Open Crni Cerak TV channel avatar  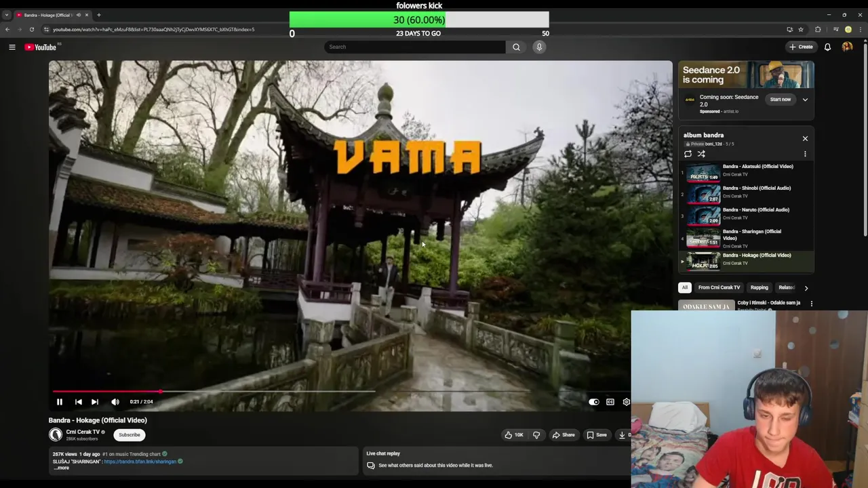[x=56, y=435]
